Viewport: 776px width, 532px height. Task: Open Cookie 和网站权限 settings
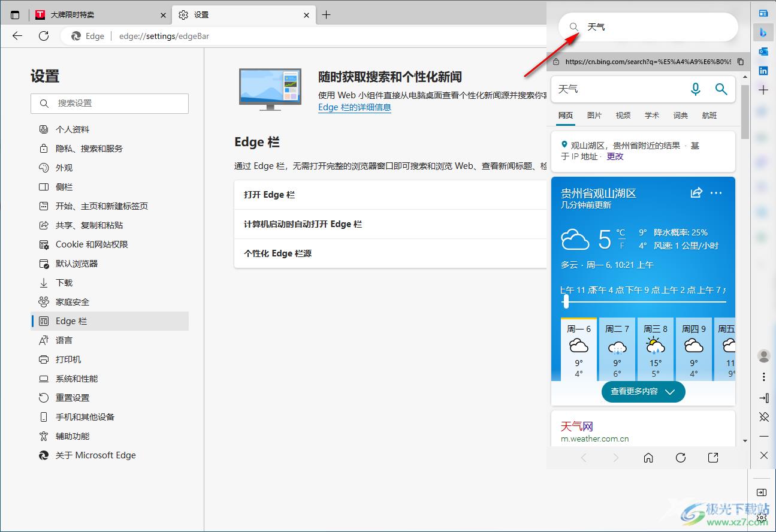click(x=110, y=244)
